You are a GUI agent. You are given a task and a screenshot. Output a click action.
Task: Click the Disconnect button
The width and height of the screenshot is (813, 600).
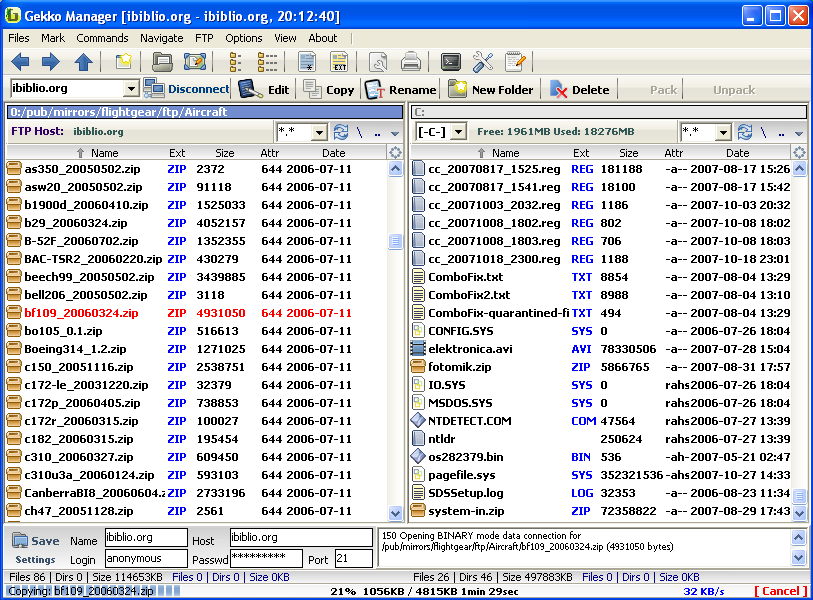[187, 89]
